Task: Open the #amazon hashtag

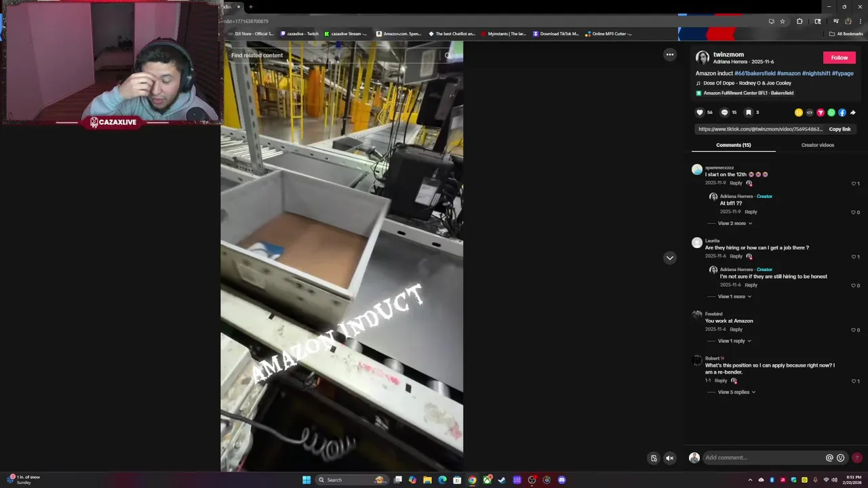Action: tap(789, 73)
